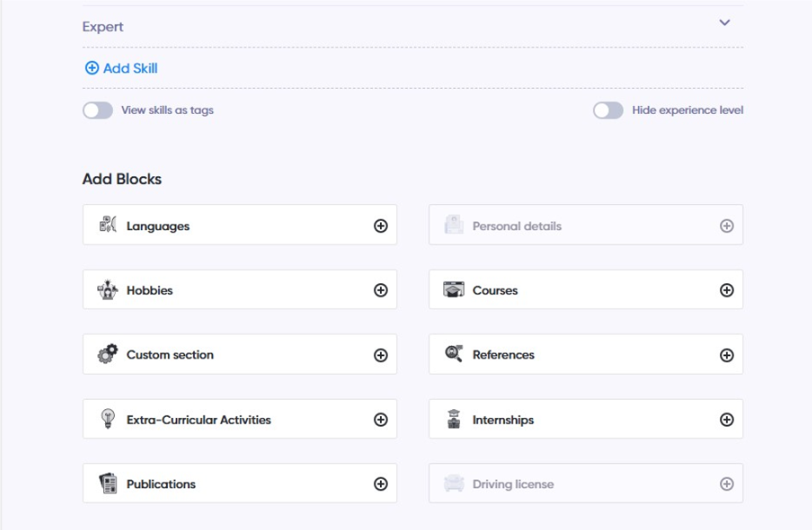812x530 pixels.
Task: Click the Add Skill link
Action: [121, 68]
